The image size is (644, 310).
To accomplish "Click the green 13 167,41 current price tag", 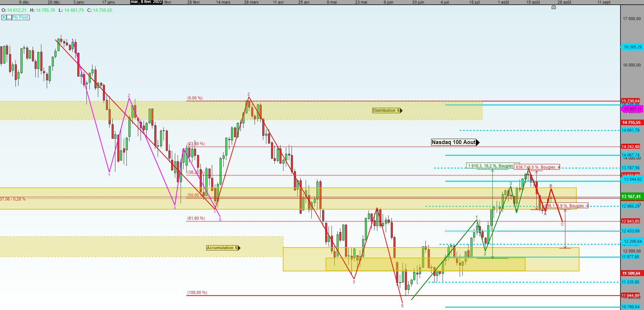I will pyautogui.click(x=632, y=196).
